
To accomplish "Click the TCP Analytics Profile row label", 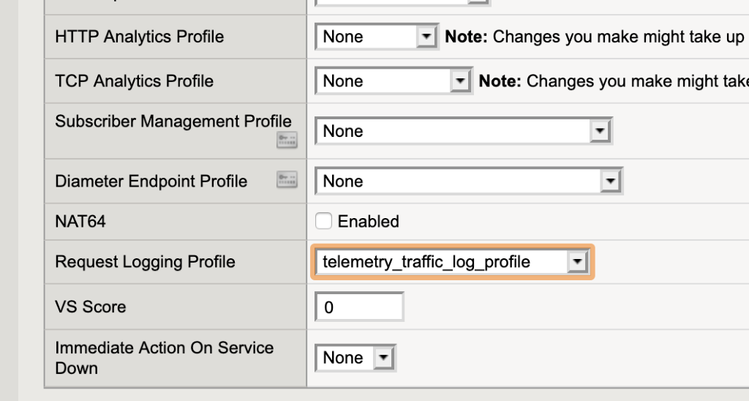I will point(134,81).
